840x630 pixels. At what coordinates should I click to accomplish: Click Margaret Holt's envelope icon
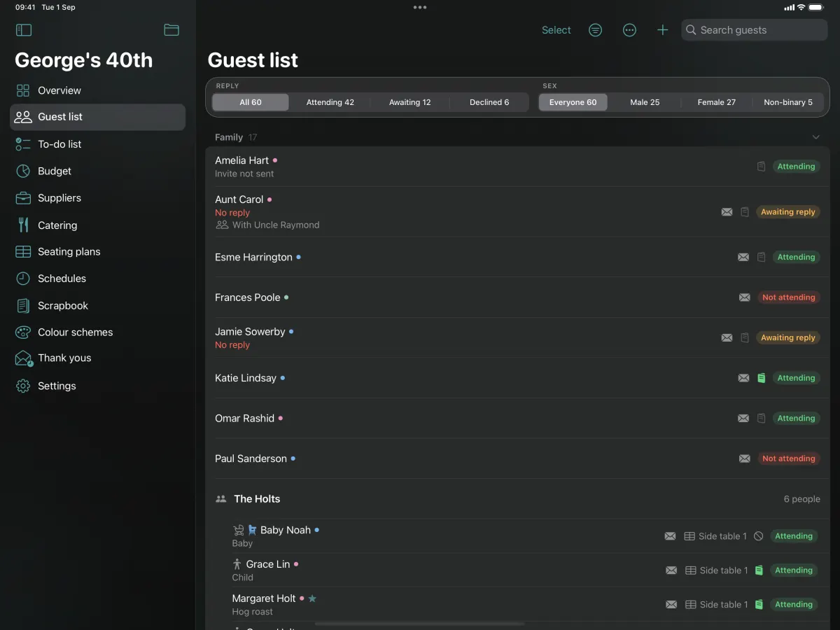(x=671, y=605)
